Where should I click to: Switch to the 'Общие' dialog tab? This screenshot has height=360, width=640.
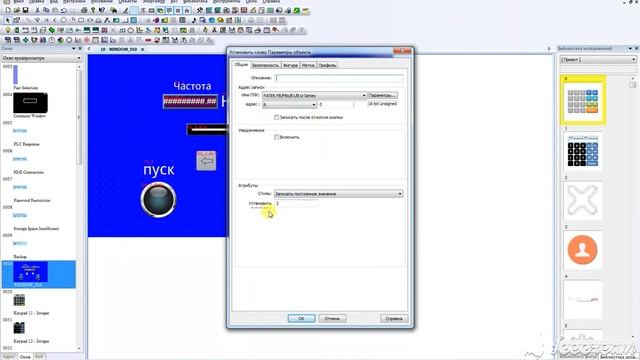(x=241, y=65)
